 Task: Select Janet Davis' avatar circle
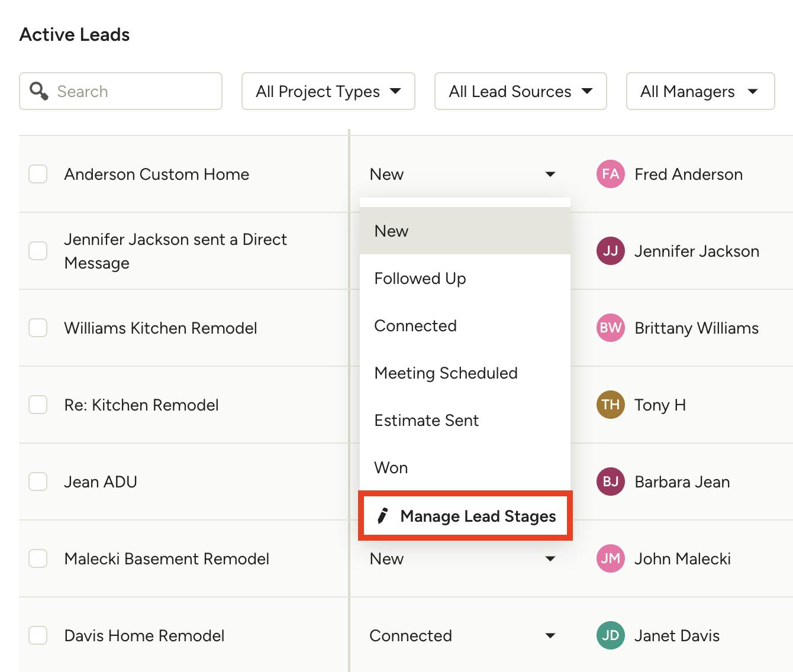610,635
